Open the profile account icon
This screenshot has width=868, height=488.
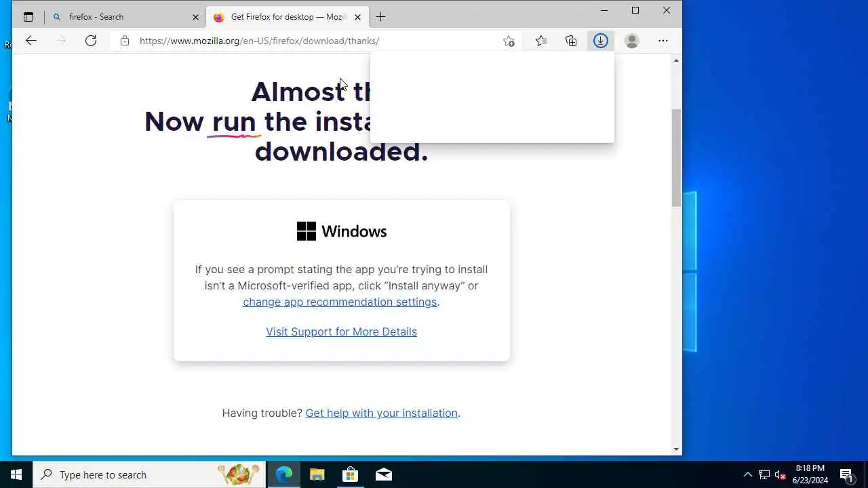pos(632,41)
